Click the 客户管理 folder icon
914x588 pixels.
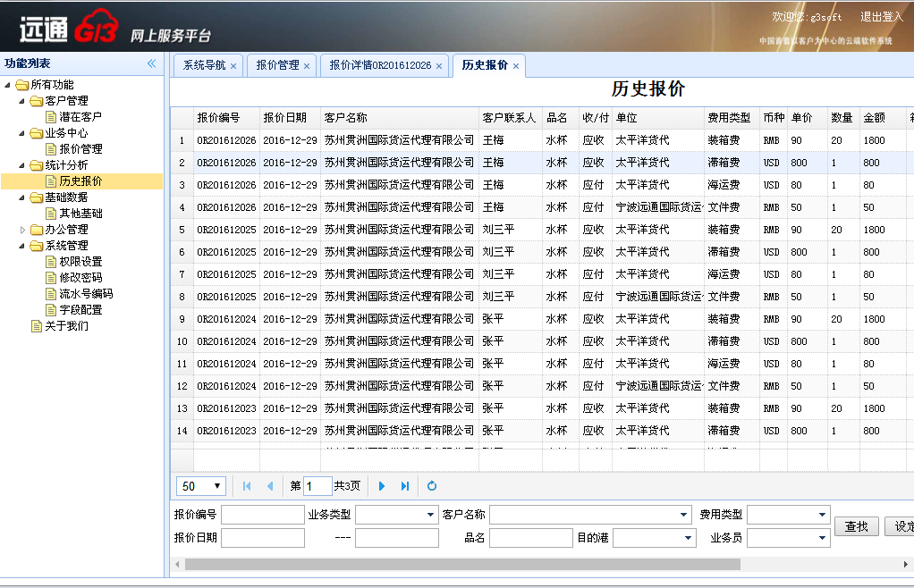(37, 101)
